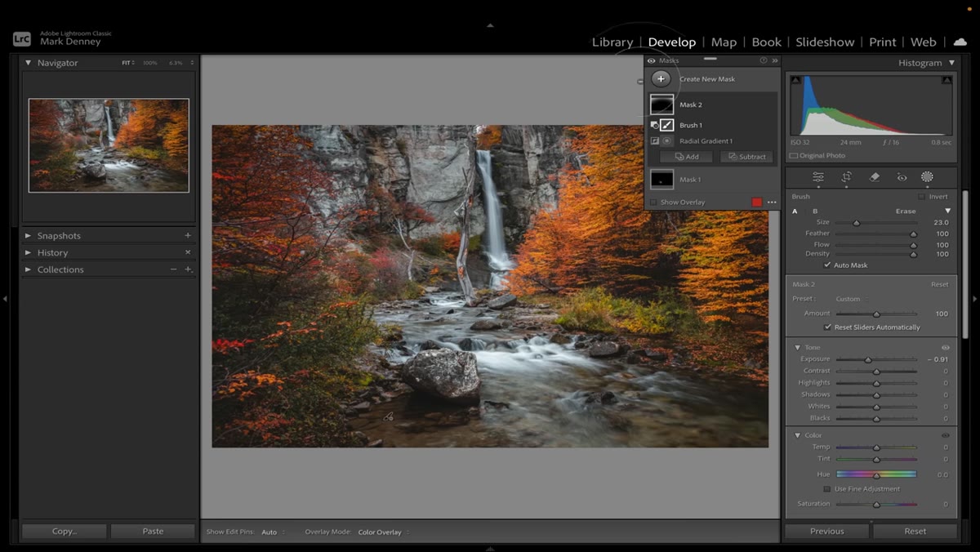Toggle Brush 1 component overlay icon
The height and width of the screenshot is (552, 980).
pos(654,125)
